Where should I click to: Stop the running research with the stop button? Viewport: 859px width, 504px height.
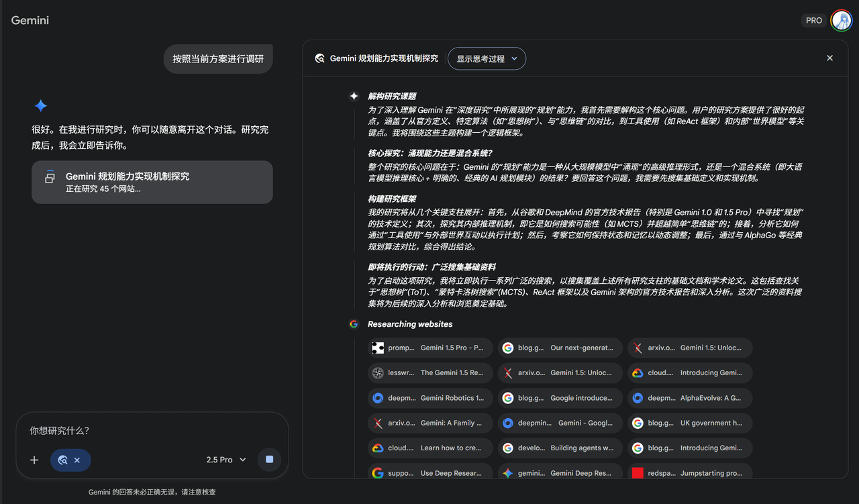269,460
